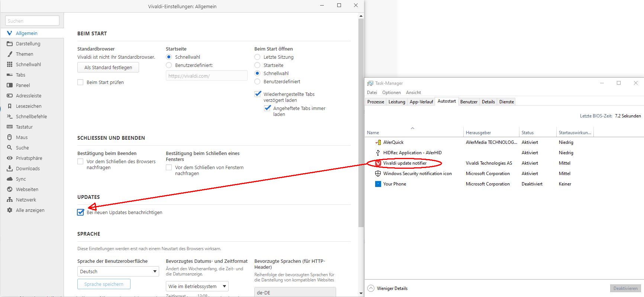Click the Paneel icon in sidebar
The width and height of the screenshot is (644, 297).
click(x=10, y=85)
